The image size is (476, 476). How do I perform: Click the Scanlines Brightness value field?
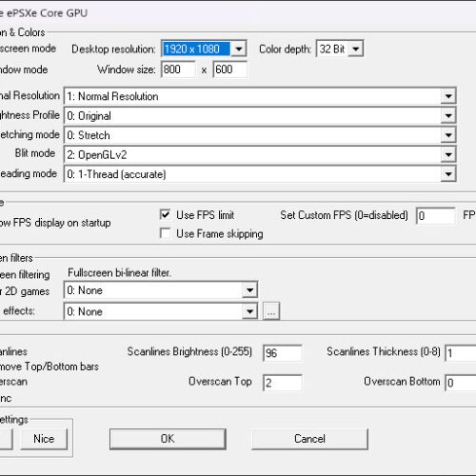pyautogui.click(x=282, y=353)
